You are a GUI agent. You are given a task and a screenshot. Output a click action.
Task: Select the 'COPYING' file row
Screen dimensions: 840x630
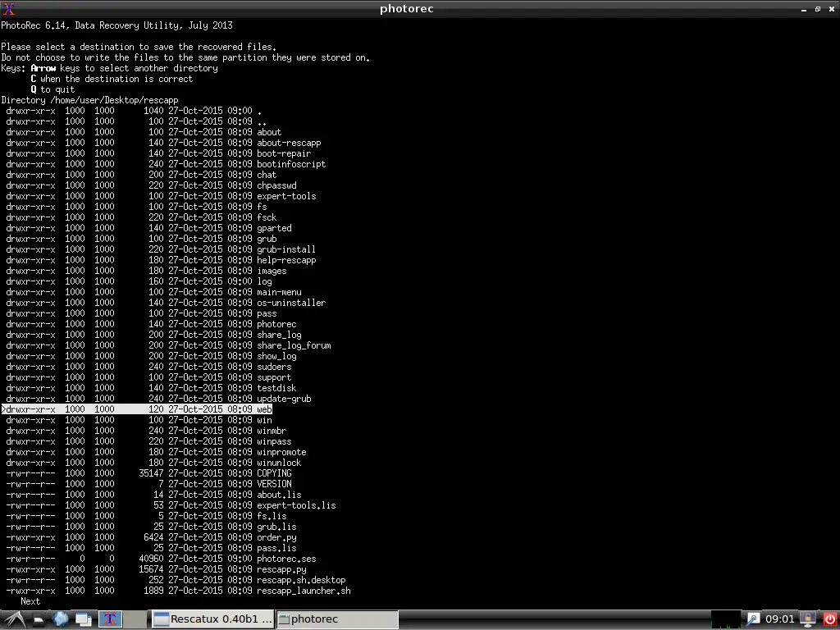coord(149,473)
